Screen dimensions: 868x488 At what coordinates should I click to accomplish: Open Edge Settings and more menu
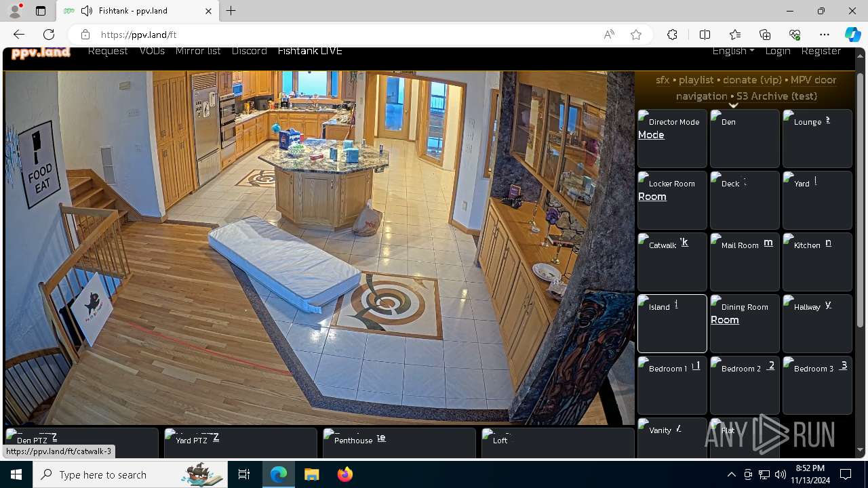825,35
